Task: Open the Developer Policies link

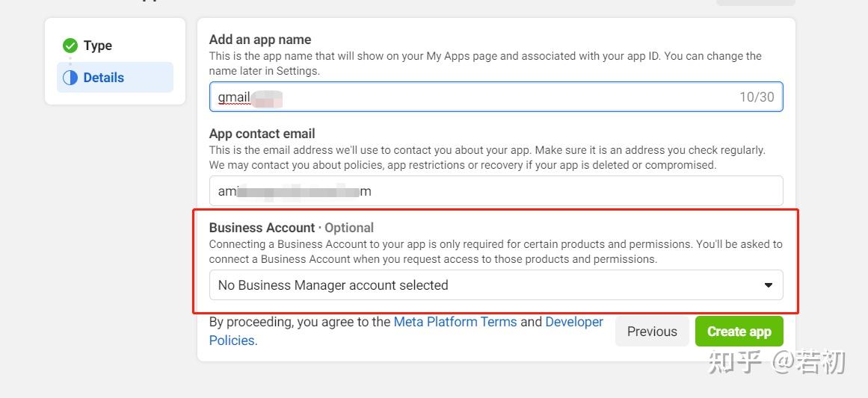Action: 573,322
